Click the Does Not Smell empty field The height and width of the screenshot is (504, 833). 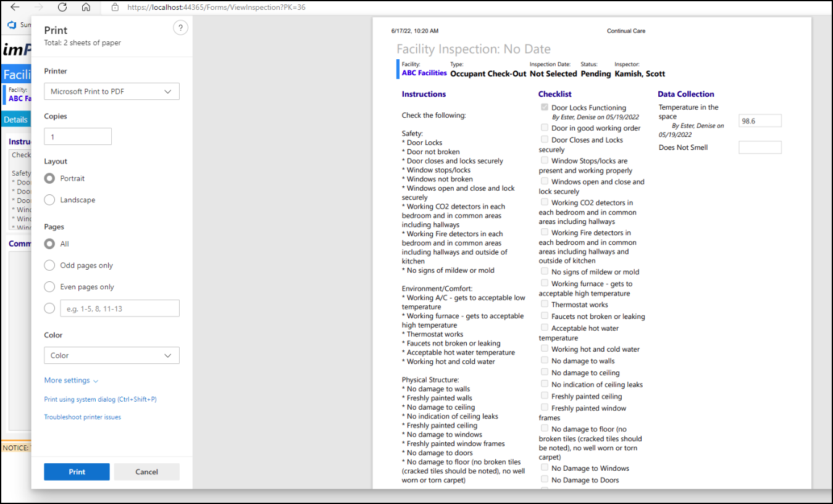tap(760, 147)
